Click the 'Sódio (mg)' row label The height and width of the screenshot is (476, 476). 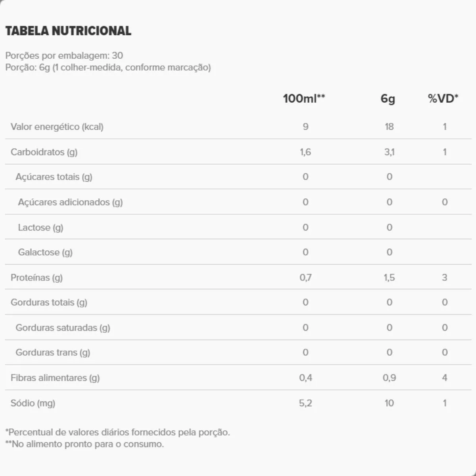(x=33, y=403)
